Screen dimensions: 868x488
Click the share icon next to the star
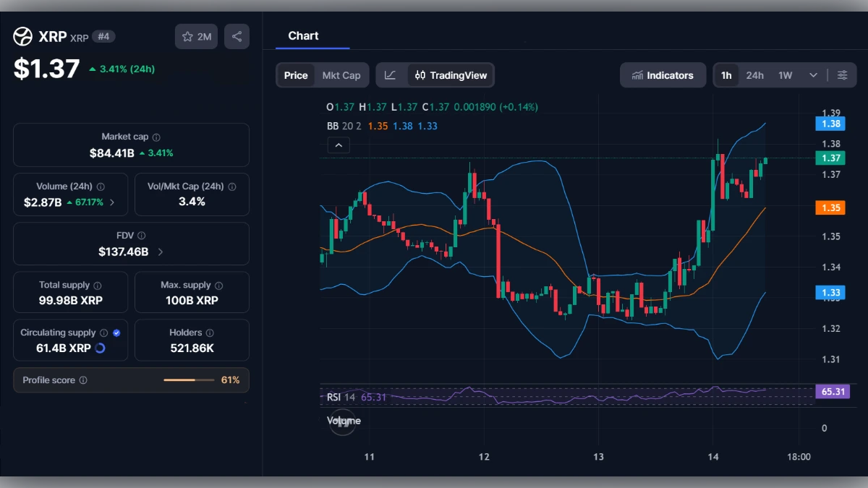pos(237,36)
